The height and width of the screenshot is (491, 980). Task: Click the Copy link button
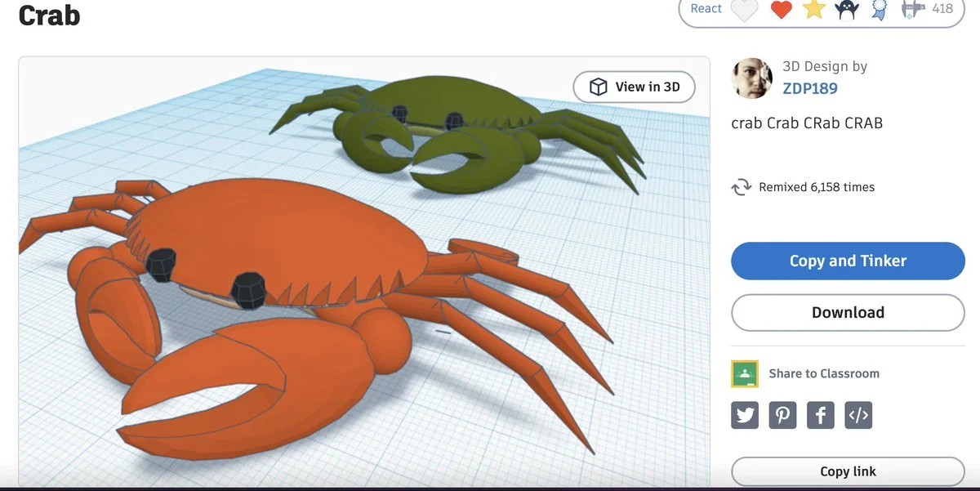click(848, 472)
